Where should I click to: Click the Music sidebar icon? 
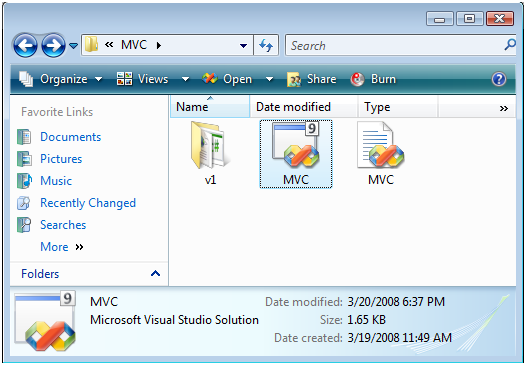tap(24, 181)
